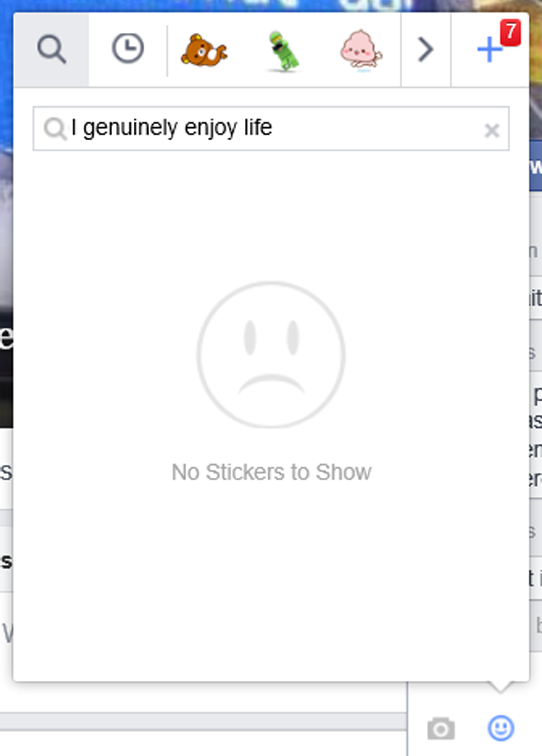Open the sticker store plus icon
This screenshot has height=756, width=542.
tap(489, 50)
